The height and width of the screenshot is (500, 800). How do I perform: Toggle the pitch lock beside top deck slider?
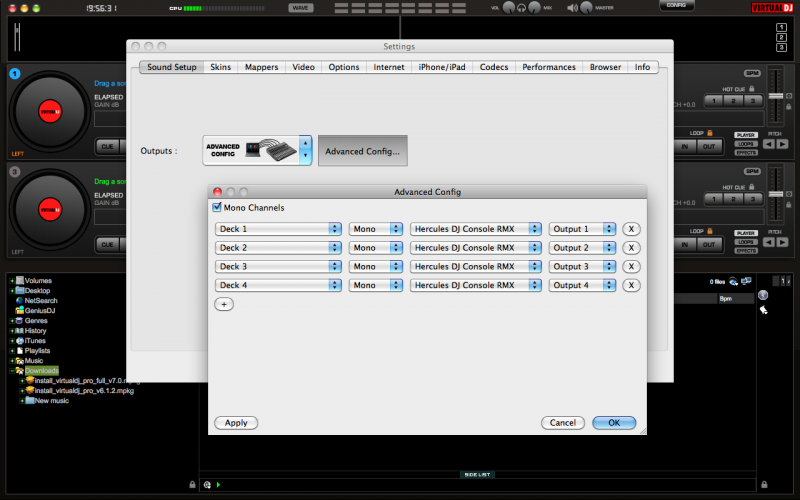tap(789, 107)
